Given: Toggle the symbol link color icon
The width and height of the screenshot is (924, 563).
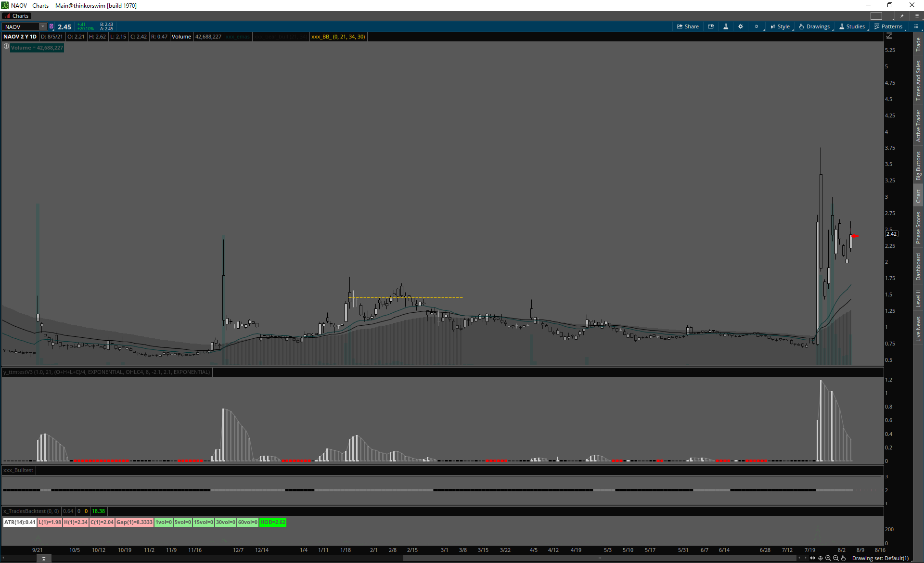Looking at the screenshot, I should coord(51,26).
